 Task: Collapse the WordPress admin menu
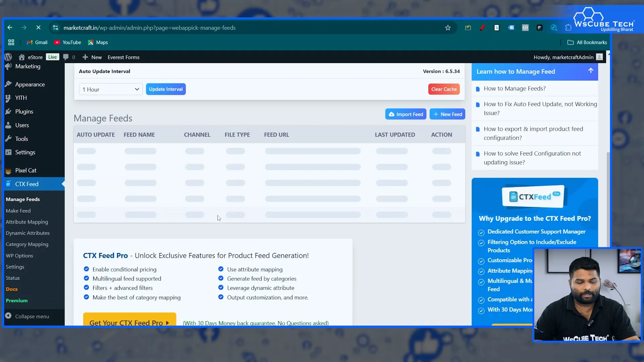click(x=28, y=316)
